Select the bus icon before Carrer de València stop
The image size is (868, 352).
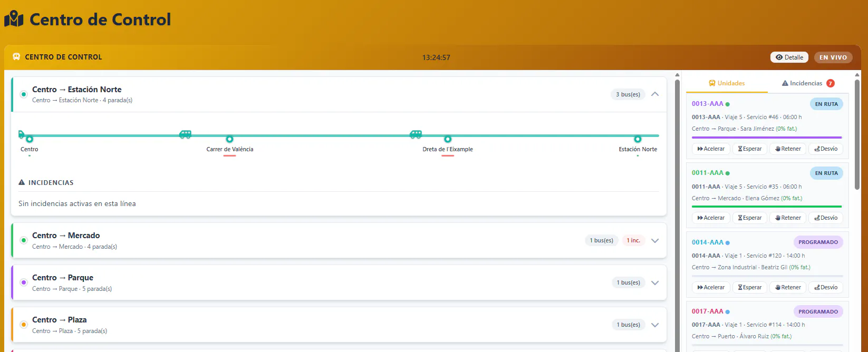(x=185, y=134)
